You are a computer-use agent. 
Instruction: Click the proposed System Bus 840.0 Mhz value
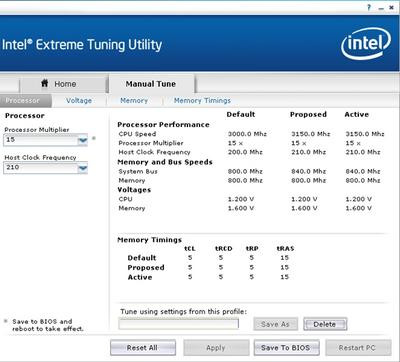point(308,171)
